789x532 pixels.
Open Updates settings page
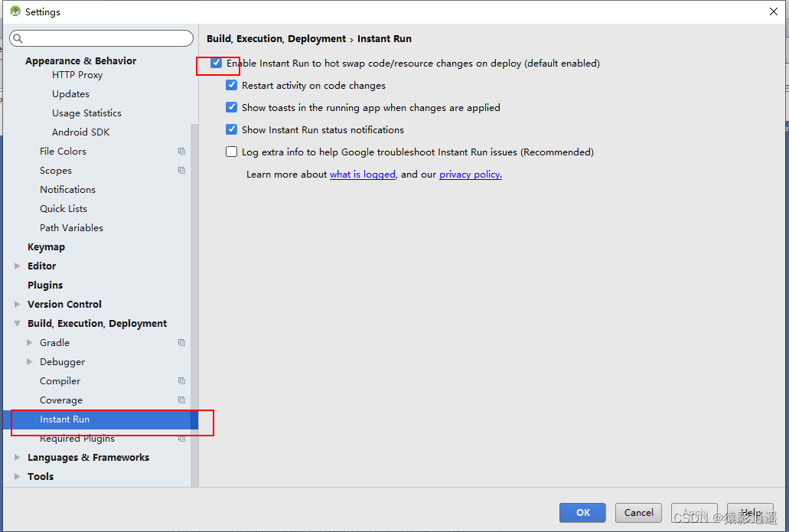70,93
